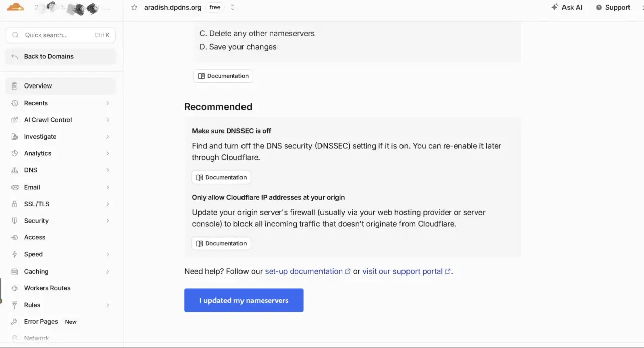Click I updated my nameservers button

244,300
